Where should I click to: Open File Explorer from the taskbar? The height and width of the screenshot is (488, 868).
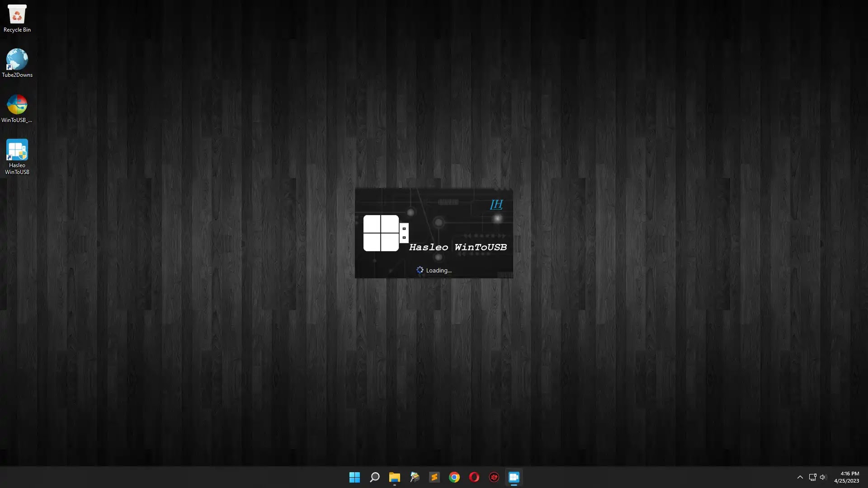tap(394, 477)
